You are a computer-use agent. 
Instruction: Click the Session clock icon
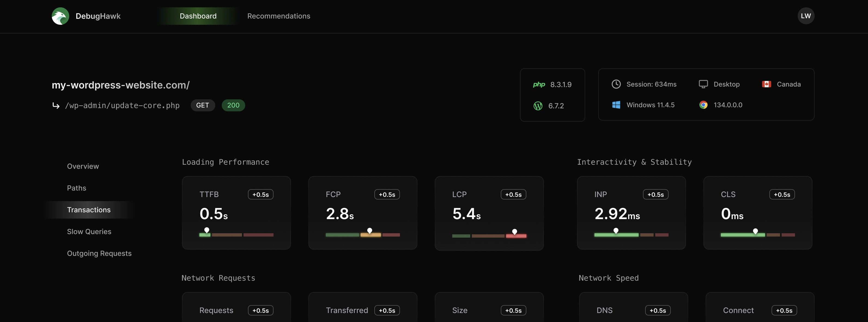(x=616, y=84)
